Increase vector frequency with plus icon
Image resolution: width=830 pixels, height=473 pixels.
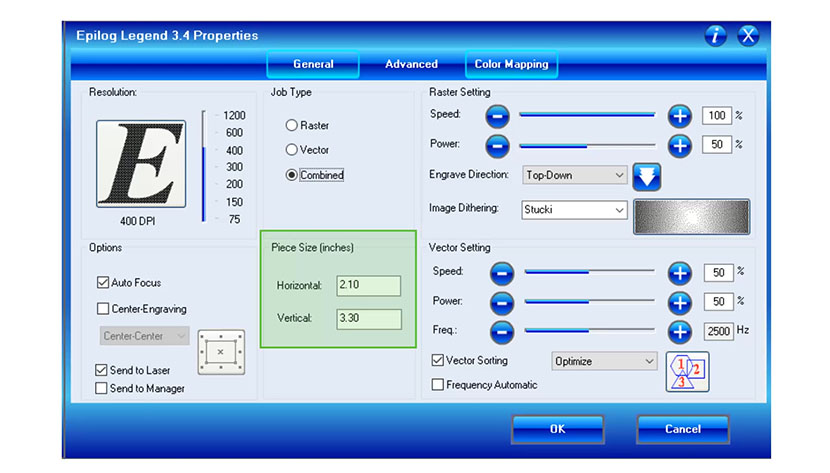680,330
